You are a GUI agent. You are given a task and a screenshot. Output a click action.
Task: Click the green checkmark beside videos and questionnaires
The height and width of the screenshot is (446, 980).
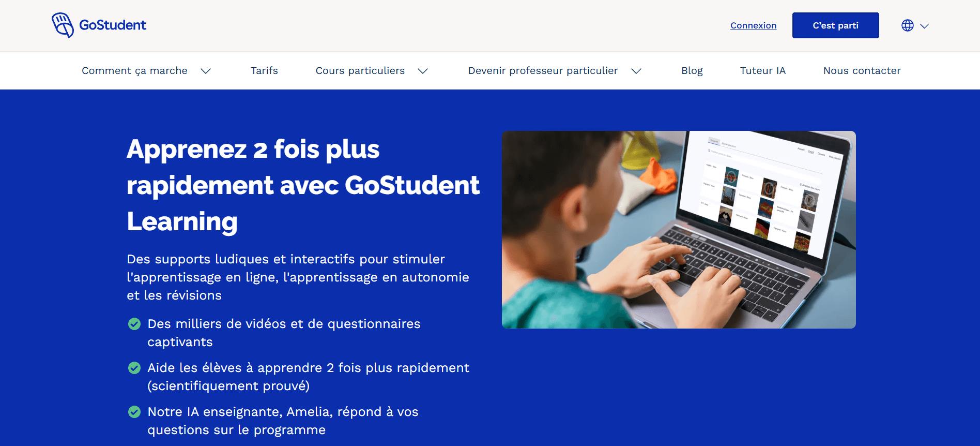click(x=134, y=324)
